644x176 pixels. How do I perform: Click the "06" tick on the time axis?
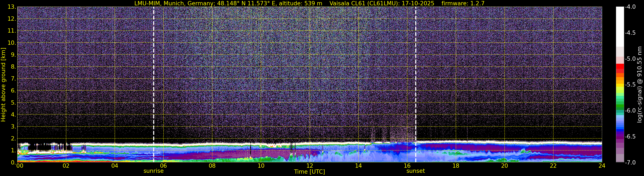[163, 166]
